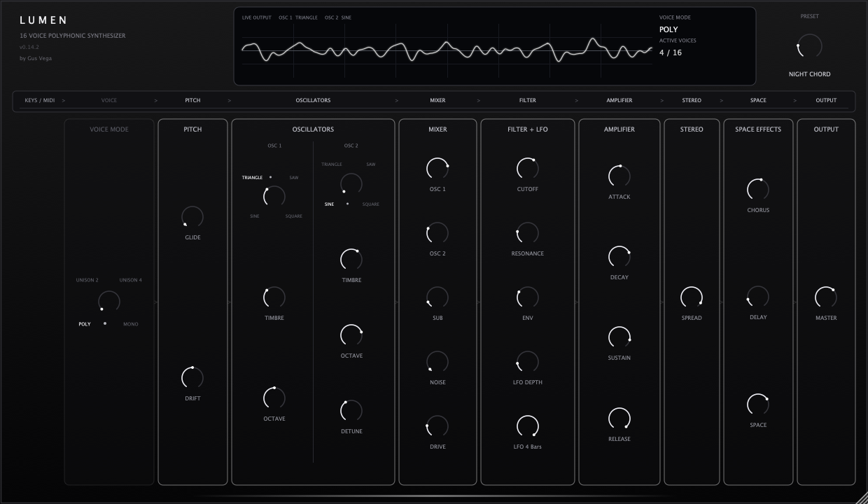Click the amplifier Release knob
868x504 pixels.
619,419
